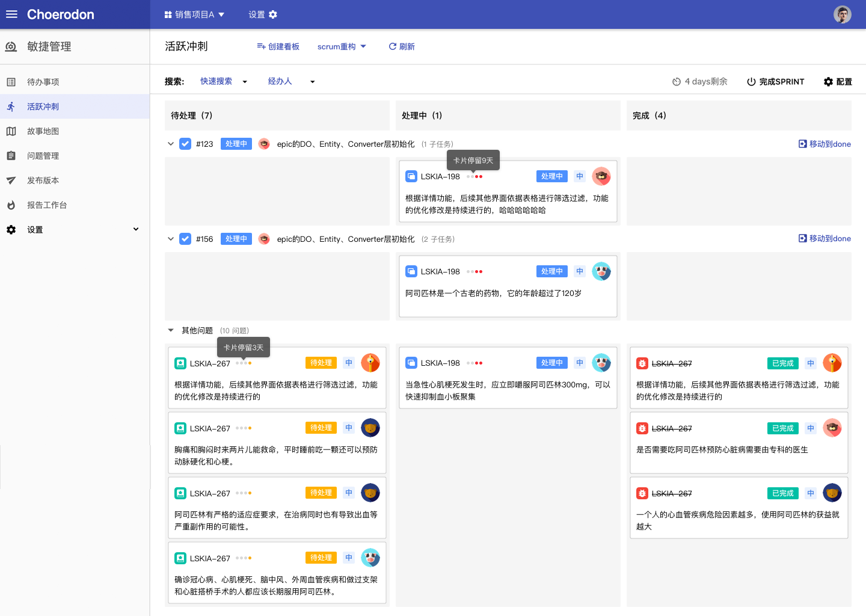The height and width of the screenshot is (616, 866).
Task: Open the 快速搜索 filter dropdown
Action: 224,81
